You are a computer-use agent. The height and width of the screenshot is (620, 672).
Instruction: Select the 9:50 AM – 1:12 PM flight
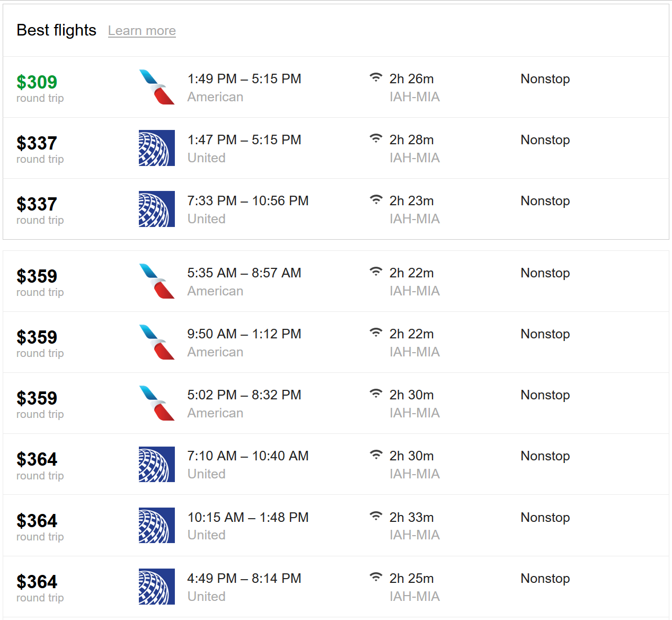pyautogui.click(x=244, y=334)
